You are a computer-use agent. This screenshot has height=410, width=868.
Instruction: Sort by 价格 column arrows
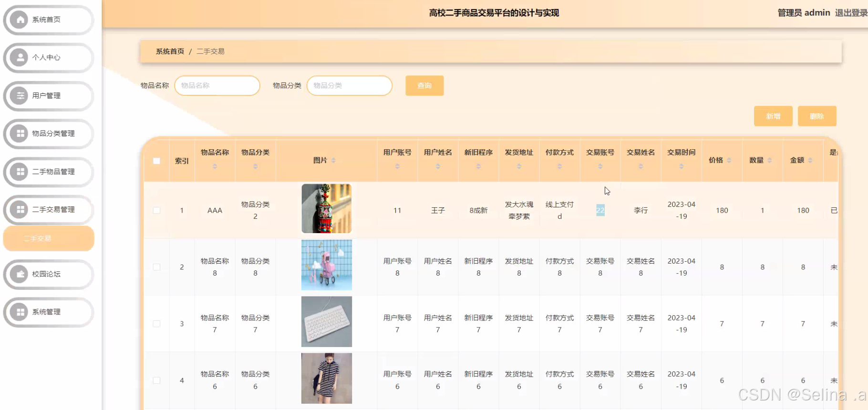pyautogui.click(x=729, y=160)
